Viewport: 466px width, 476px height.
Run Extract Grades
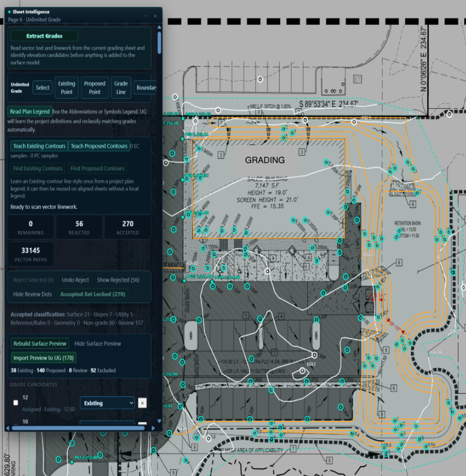coord(44,36)
